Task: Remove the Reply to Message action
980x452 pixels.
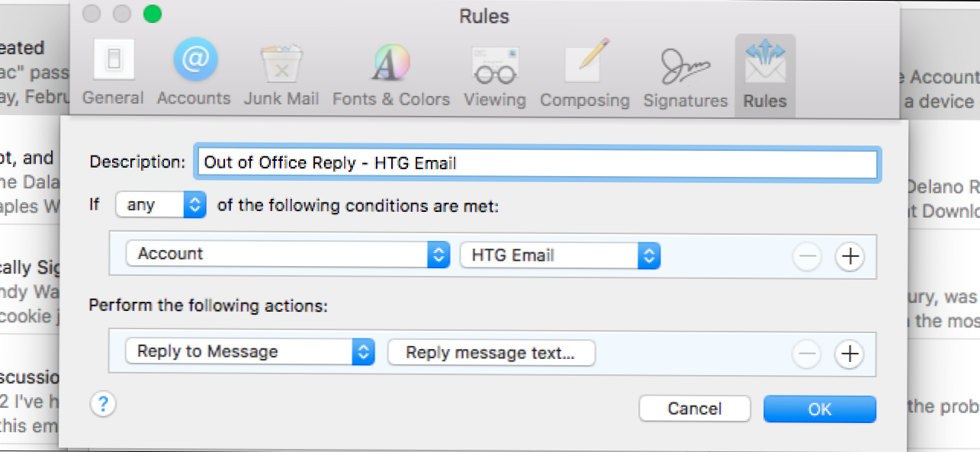Action: click(807, 354)
